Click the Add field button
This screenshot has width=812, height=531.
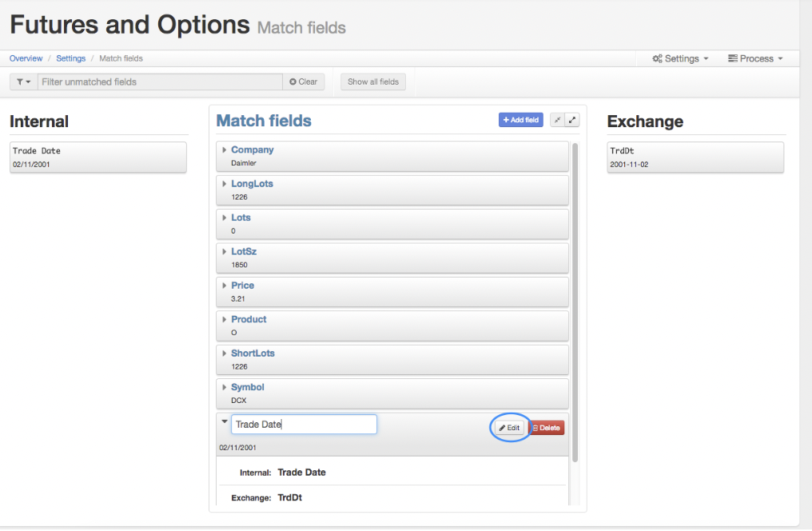coord(520,119)
